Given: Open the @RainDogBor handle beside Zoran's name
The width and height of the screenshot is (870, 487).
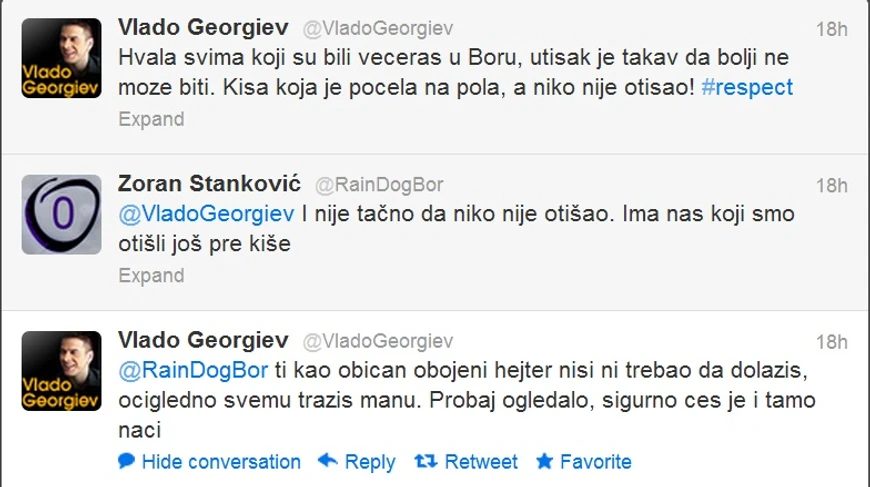Looking at the screenshot, I should click(379, 185).
